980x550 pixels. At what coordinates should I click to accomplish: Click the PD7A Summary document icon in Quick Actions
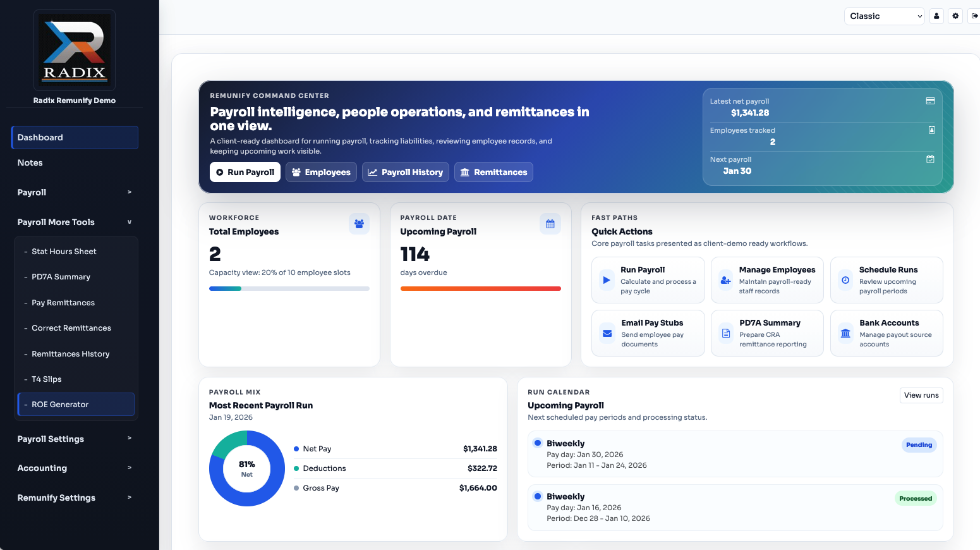tap(726, 333)
